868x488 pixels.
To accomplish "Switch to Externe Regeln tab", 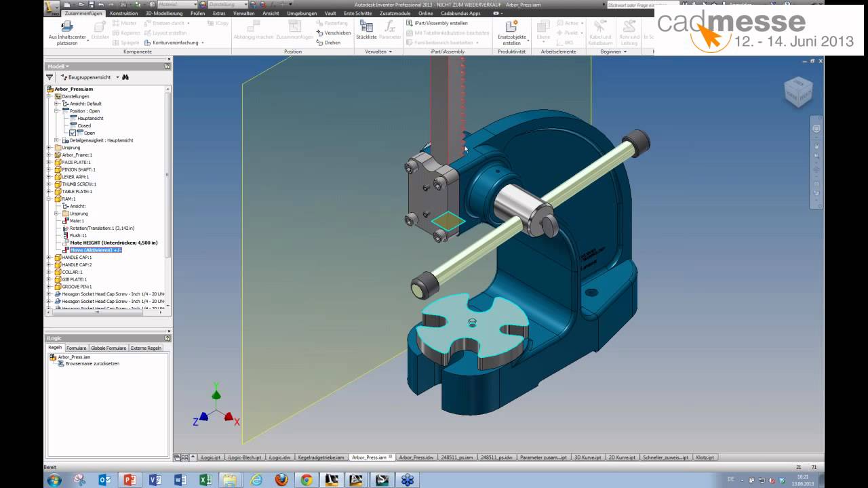I will click(146, 348).
